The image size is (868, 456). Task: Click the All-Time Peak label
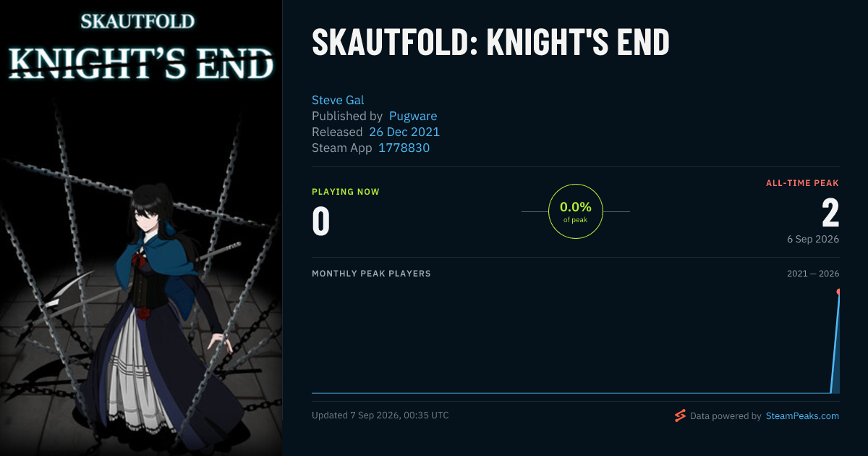tap(803, 183)
